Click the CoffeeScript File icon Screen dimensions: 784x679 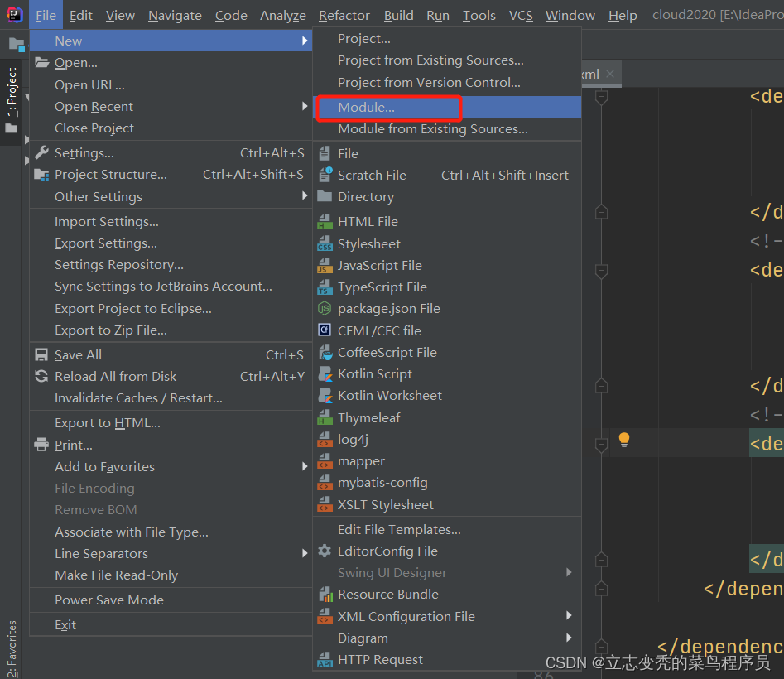pos(325,353)
